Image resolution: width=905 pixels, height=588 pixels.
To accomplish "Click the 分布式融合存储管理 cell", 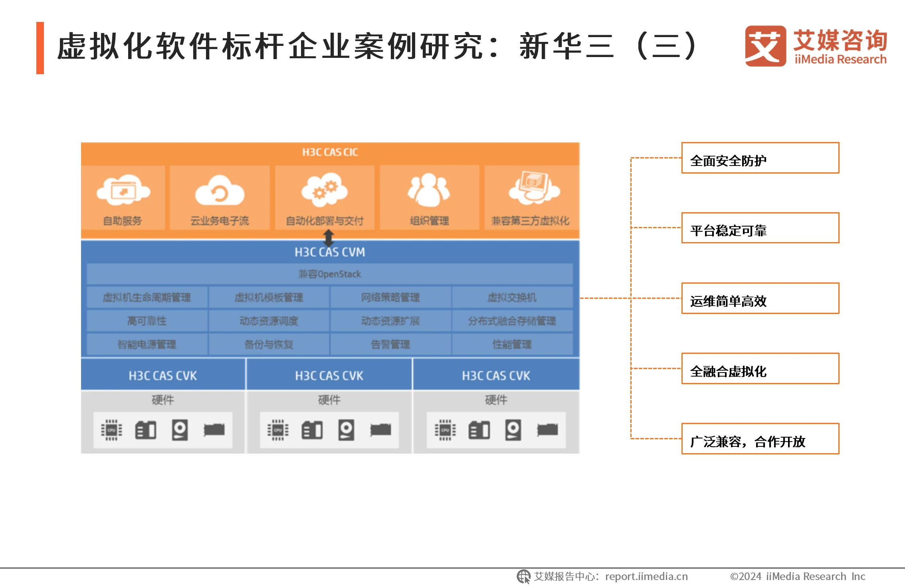I will [512, 321].
